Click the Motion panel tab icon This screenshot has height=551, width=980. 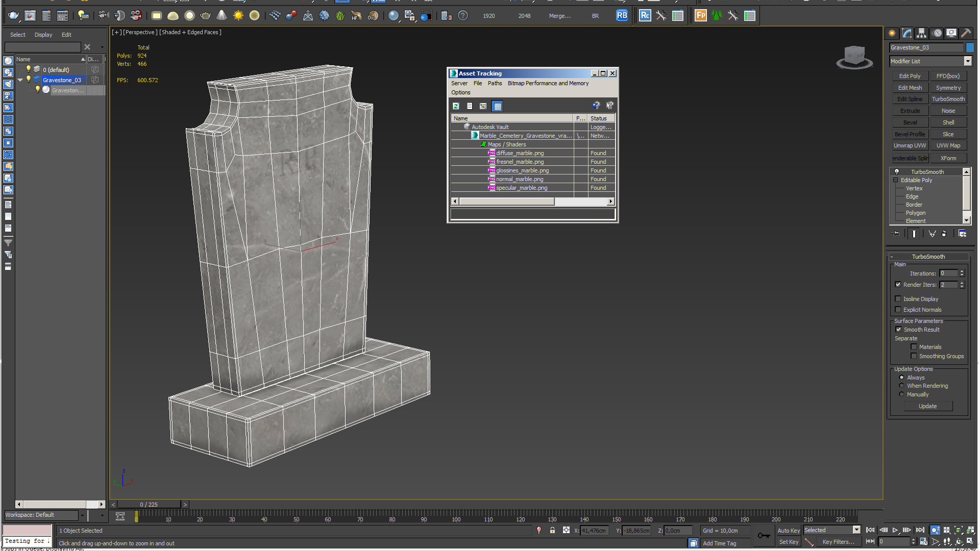coord(937,33)
